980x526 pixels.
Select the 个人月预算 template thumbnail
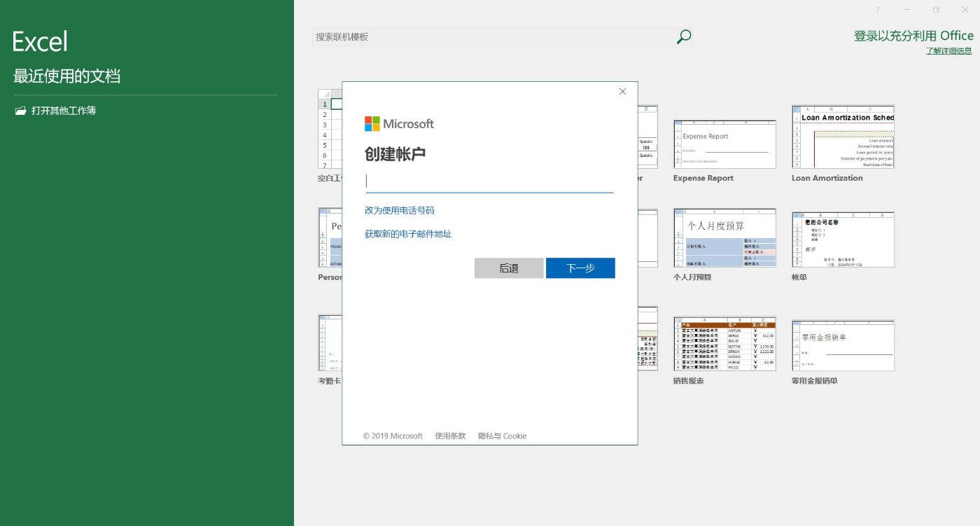click(724, 237)
